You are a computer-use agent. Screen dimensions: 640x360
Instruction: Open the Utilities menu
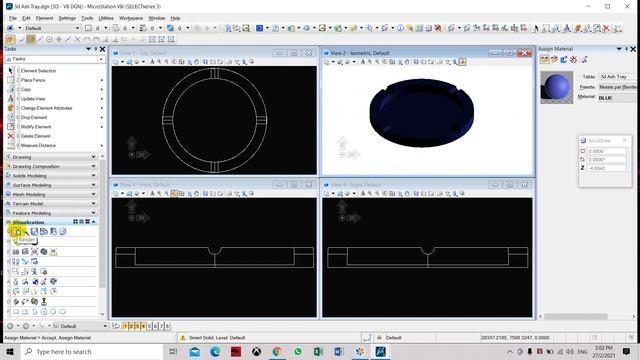pos(106,18)
